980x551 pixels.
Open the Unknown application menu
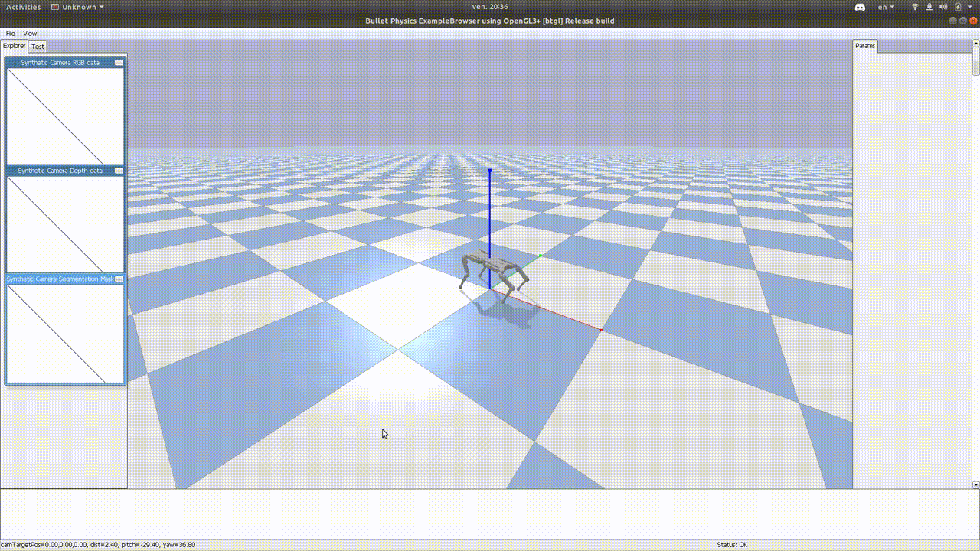pyautogui.click(x=78, y=7)
